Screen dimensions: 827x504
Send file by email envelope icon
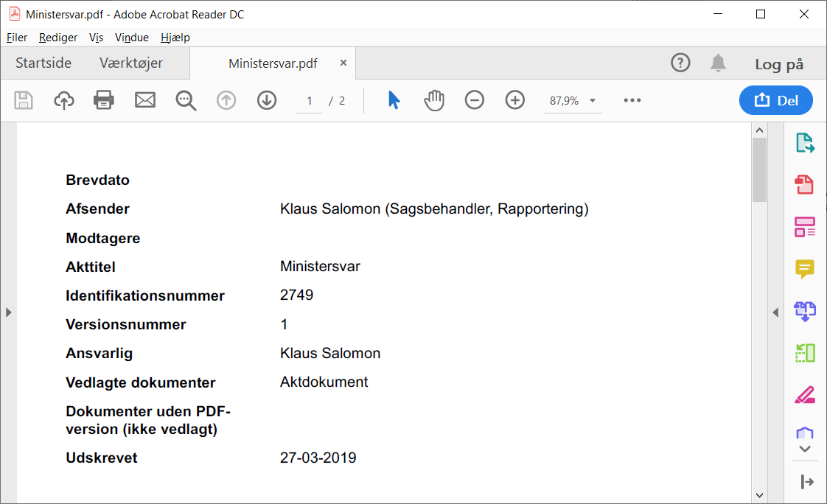(x=145, y=101)
